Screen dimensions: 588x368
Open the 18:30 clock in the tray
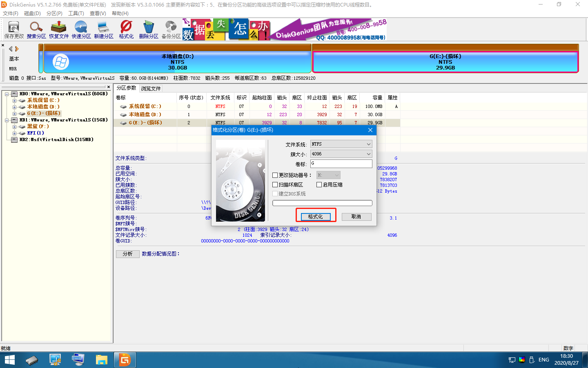point(566,360)
